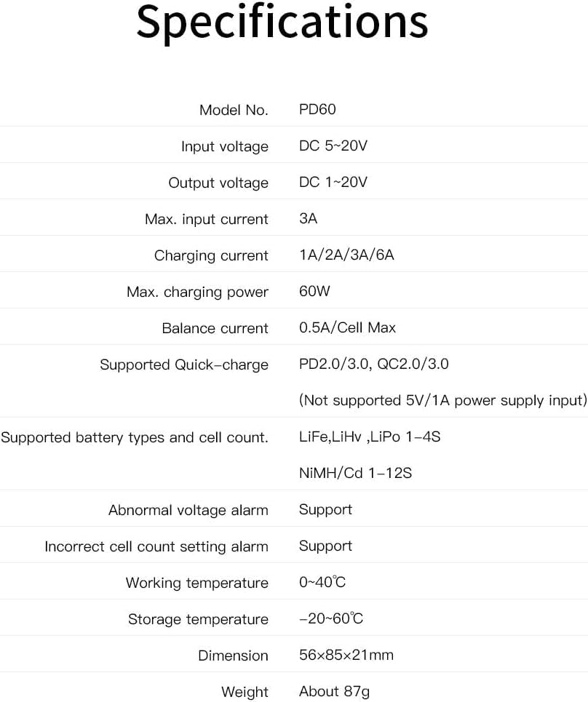This screenshot has height=702, width=588.
Task: Select the Model No. label
Action: [x=234, y=110]
